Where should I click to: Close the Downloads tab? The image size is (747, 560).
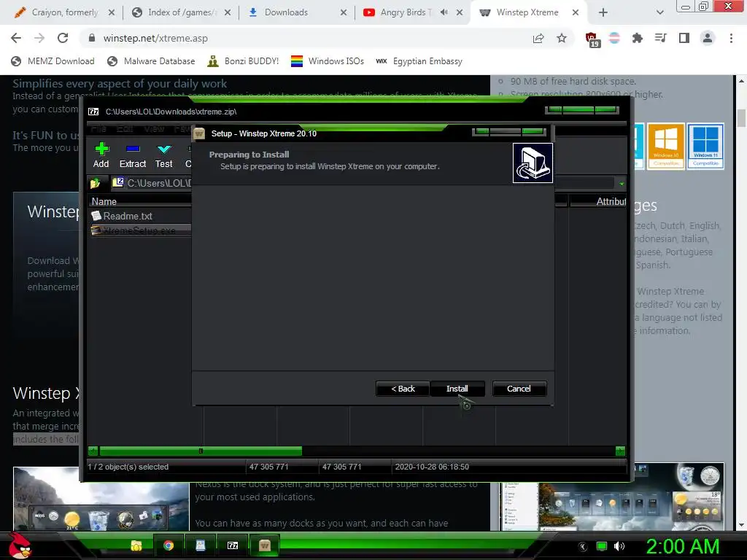[344, 12]
